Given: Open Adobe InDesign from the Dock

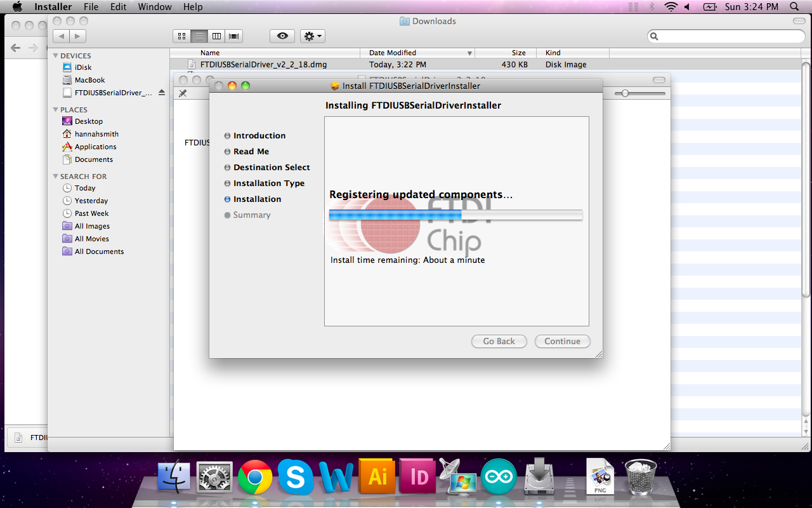Looking at the screenshot, I should [x=417, y=477].
